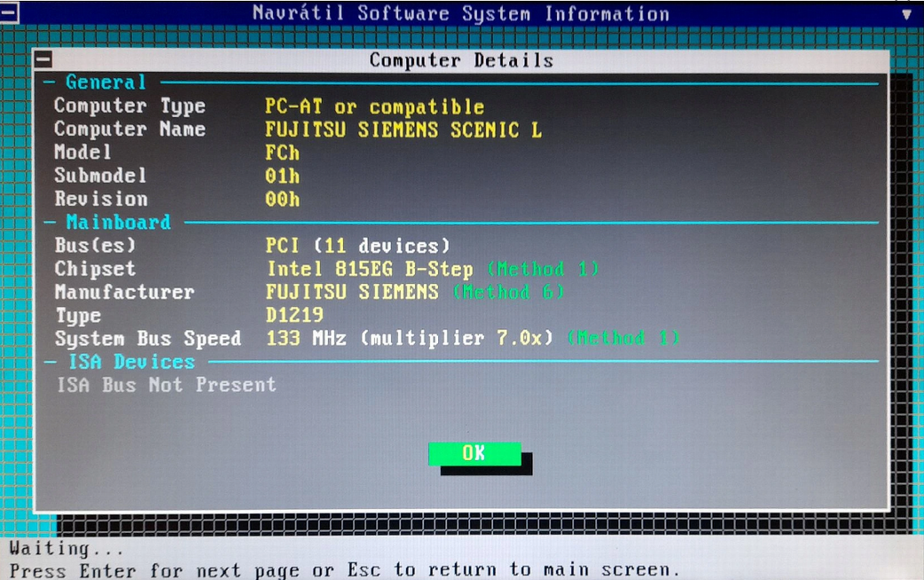Click the 'General' section heading
This screenshot has height=580, width=924.
click(106, 82)
